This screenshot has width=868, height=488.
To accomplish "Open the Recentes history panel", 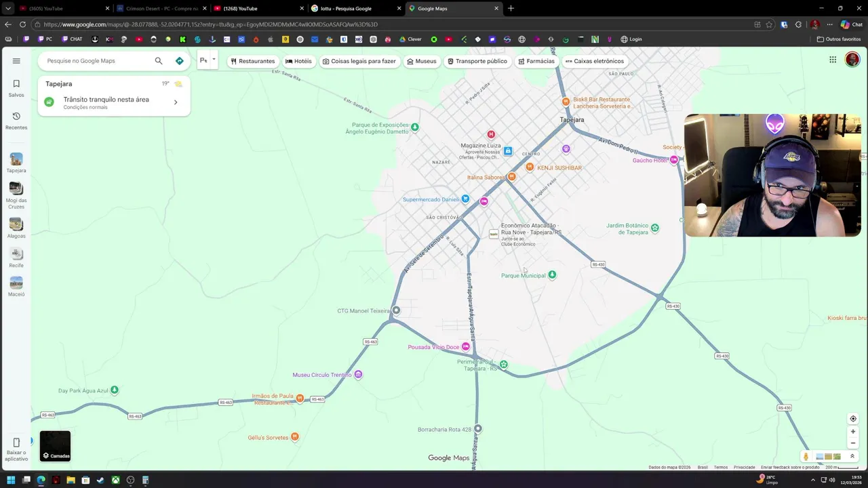I will point(16,121).
